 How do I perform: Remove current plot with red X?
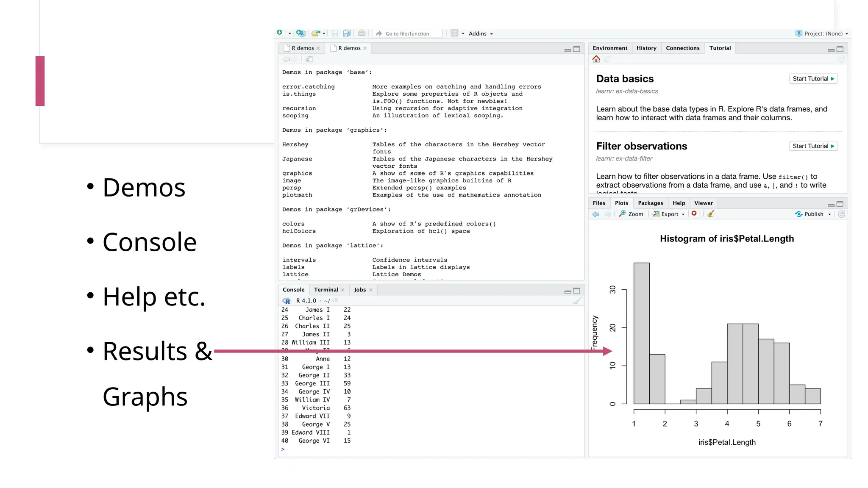tap(694, 213)
